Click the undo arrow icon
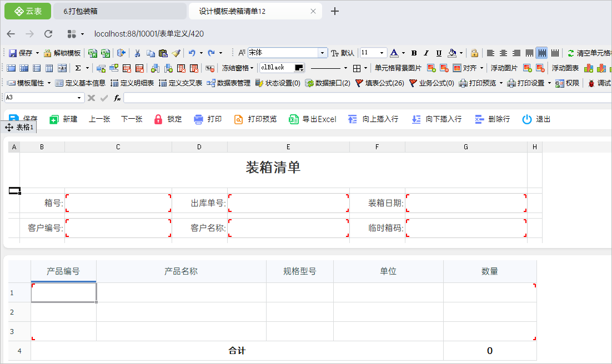This screenshot has height=364, width=612. (x=192, y=53)
